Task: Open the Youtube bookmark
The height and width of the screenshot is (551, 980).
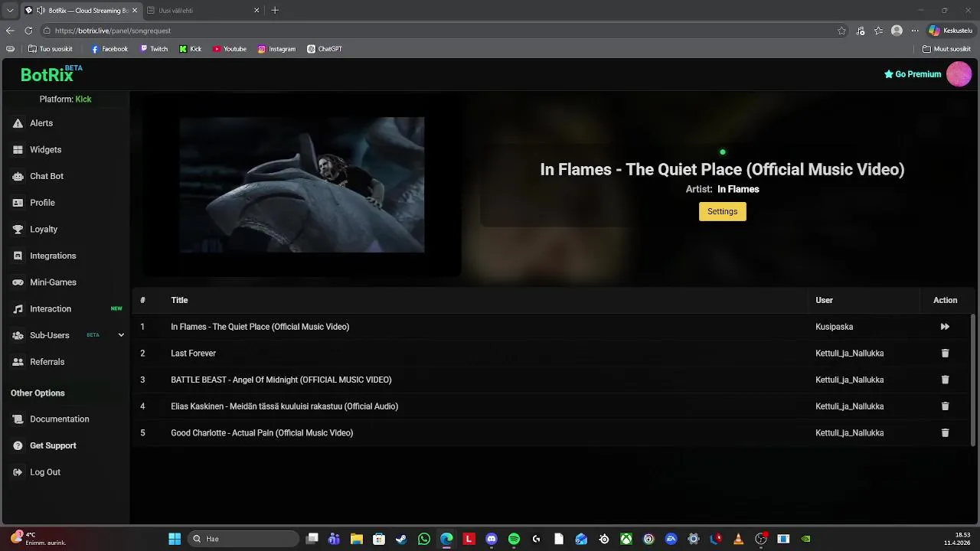Action: tap(230, 49)
